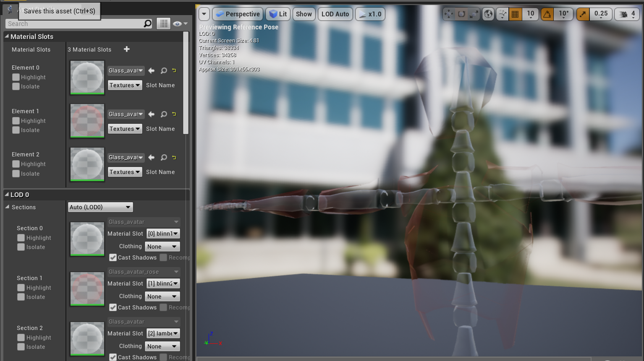The image size is (644, 361).
Task: Enable Highlight for Section 0
Action: pyautogui.click(x=21, y=238)
